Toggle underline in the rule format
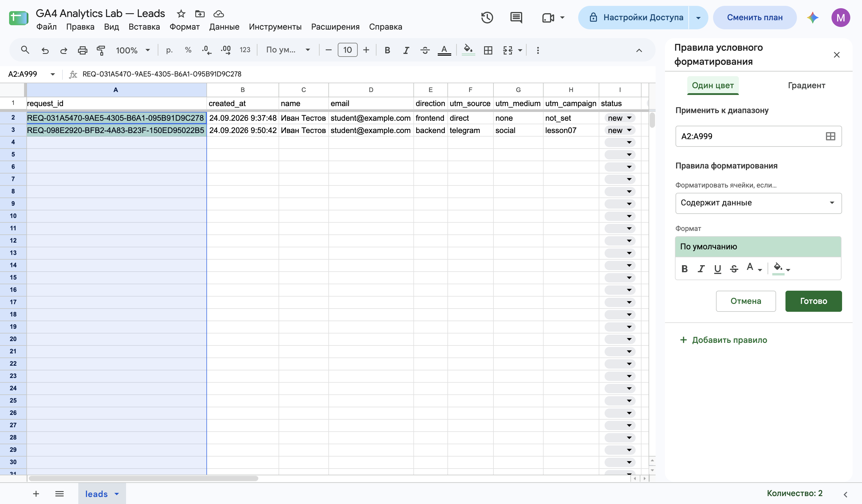 click(717, 269)
